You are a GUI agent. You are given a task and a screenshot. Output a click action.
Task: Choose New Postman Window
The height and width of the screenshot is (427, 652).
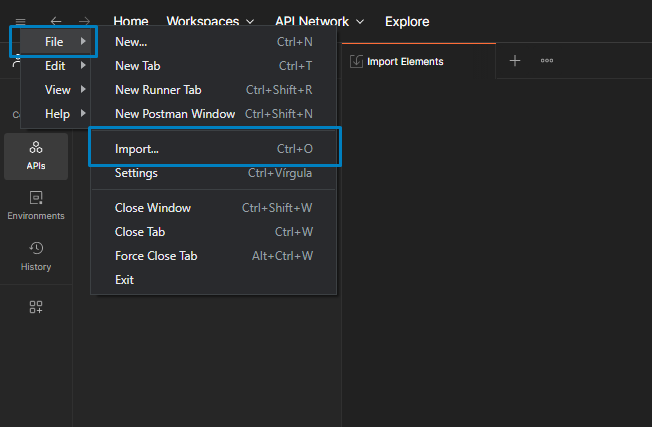[x=213, y=114]
